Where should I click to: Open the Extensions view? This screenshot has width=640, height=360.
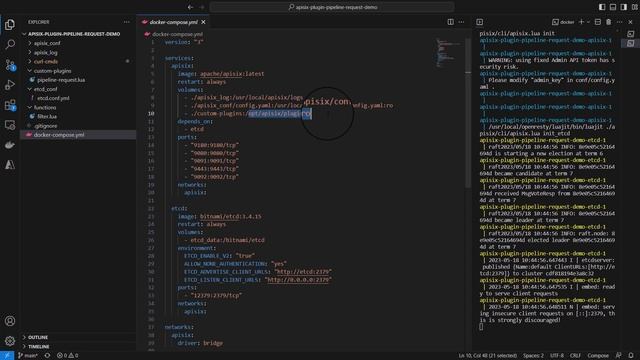pyautogui.click(x=10, y=105)
